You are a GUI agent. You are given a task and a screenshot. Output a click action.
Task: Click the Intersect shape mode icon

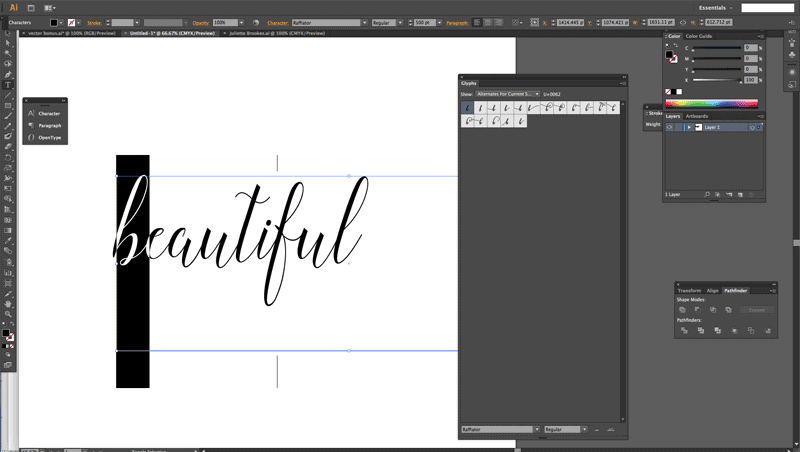(x=713, y=310)
